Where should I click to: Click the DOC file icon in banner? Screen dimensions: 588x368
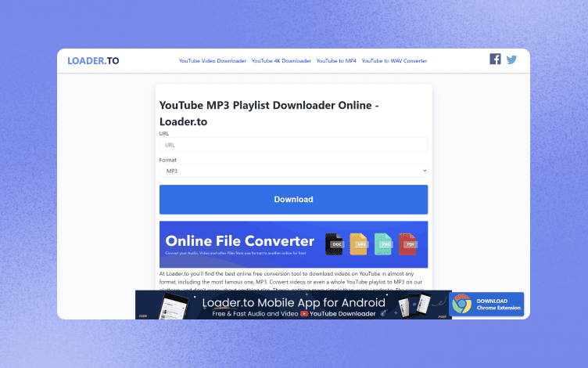pyautogui.click(x=334, y=244)
